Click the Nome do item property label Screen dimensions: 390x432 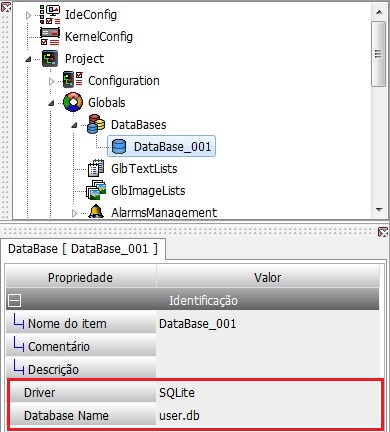point(81,324)
